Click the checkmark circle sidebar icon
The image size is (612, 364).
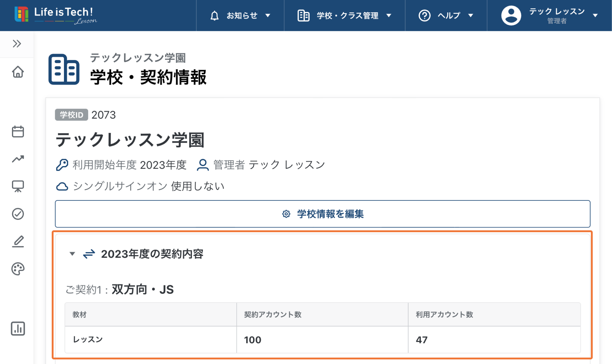coord(18,214)
